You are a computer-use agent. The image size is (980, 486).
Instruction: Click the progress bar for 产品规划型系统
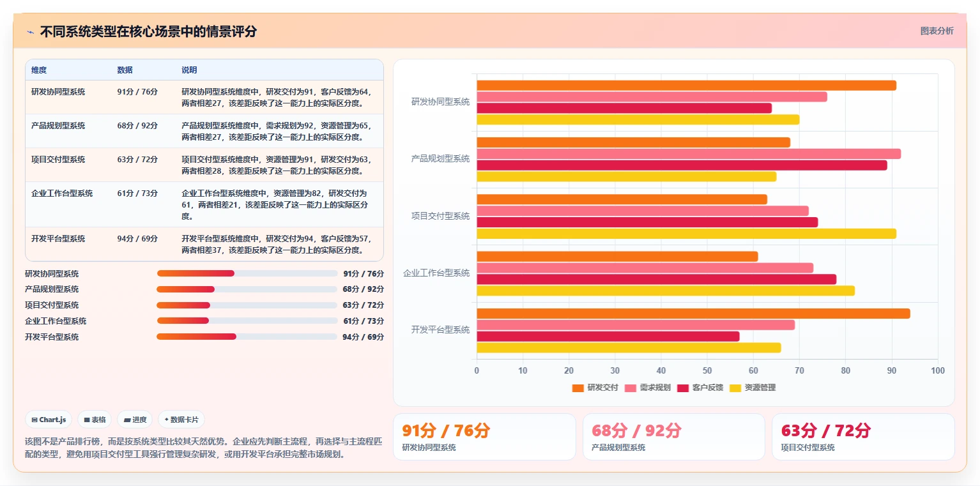pyautogui.click(x=247, y=289)
